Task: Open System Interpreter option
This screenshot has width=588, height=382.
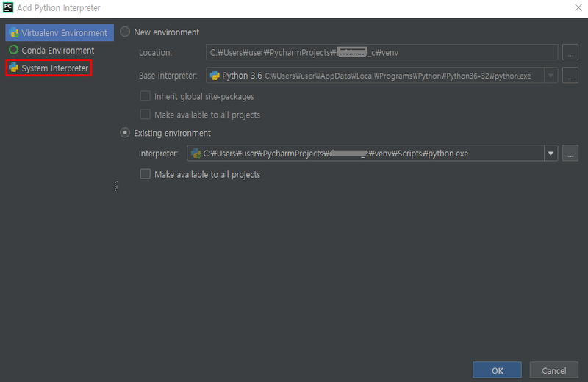Action: 54,68
